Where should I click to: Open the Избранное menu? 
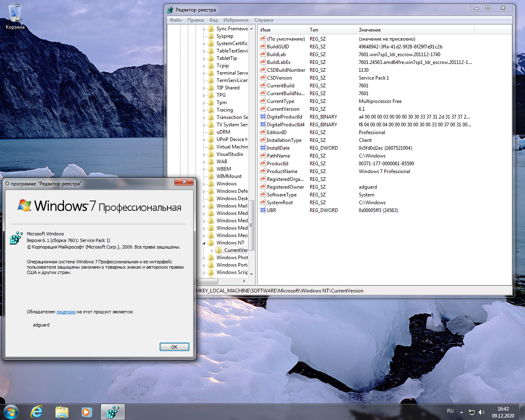236,20
